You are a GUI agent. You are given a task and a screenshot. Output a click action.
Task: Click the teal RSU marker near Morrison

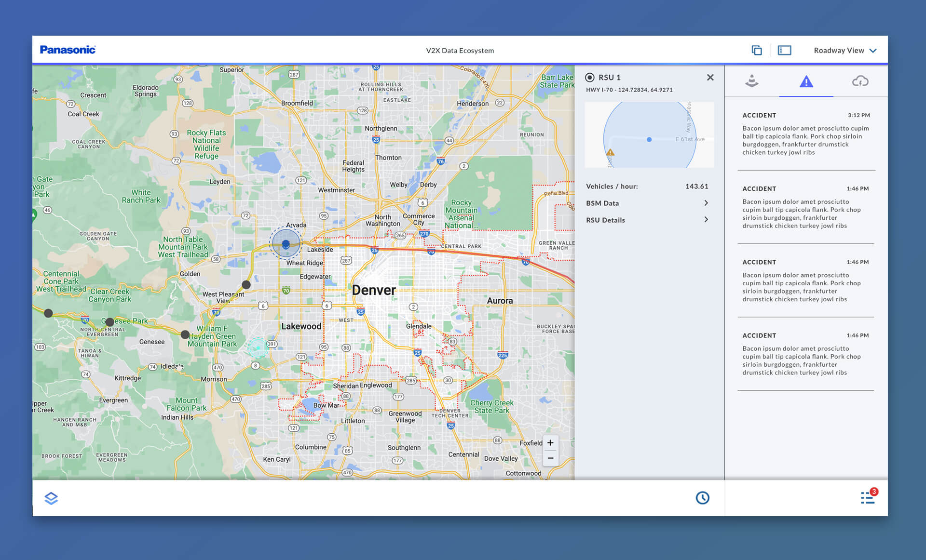pos(258,347)
